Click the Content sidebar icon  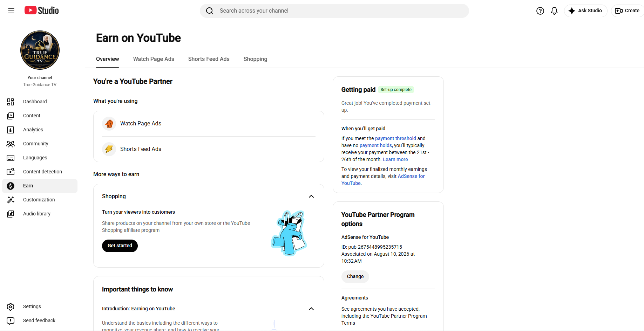(x=11, y=116)
